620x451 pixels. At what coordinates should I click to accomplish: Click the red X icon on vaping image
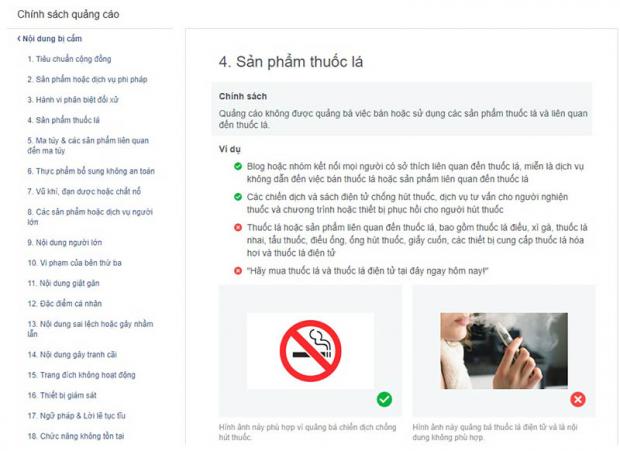click(x=578, y=399)
